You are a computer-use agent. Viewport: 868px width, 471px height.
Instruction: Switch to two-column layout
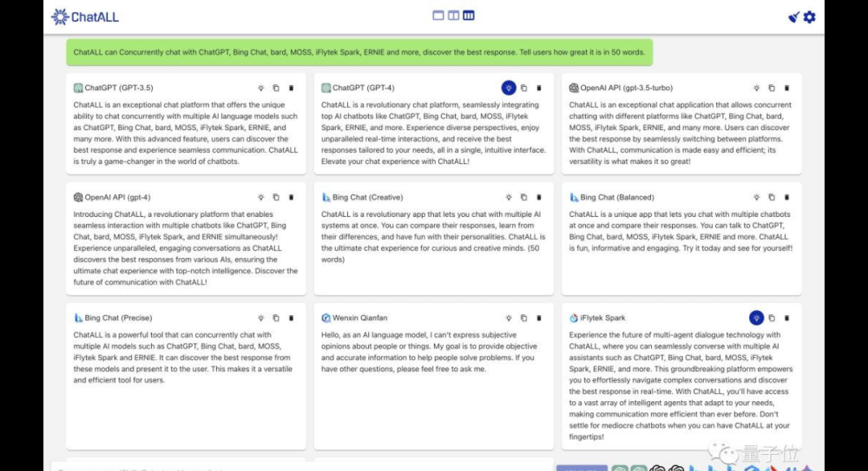(x=454, y=15)
